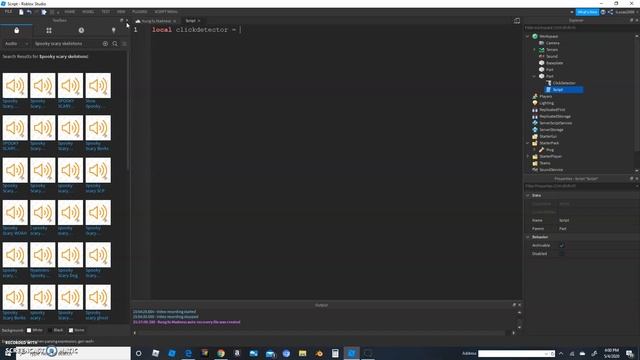Toggle the Archivable checkbox in Properties

click(562, 245)
